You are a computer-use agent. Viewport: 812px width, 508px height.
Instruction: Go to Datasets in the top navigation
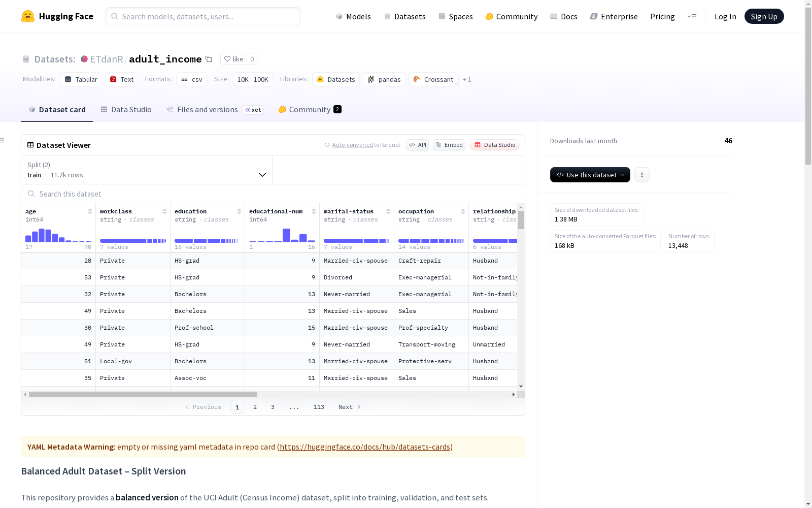[404, 16]
